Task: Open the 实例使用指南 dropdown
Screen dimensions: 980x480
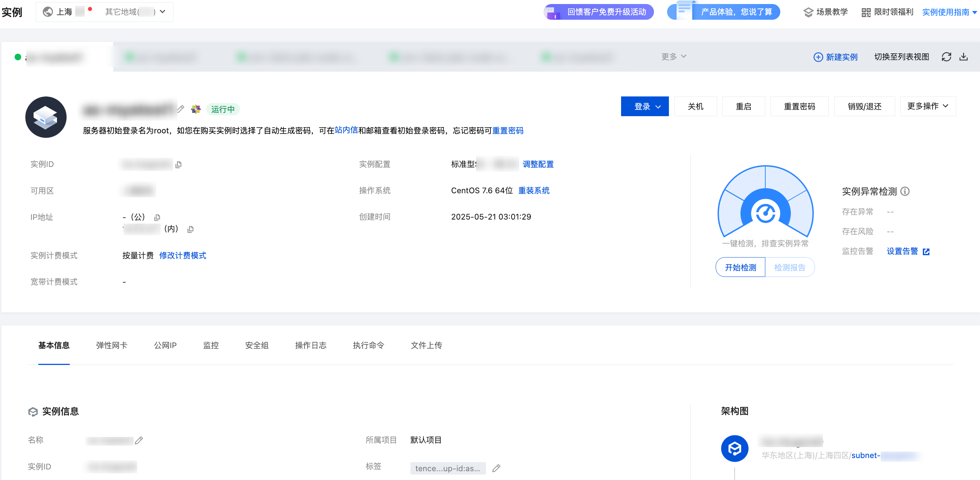Action: (950, 12)
